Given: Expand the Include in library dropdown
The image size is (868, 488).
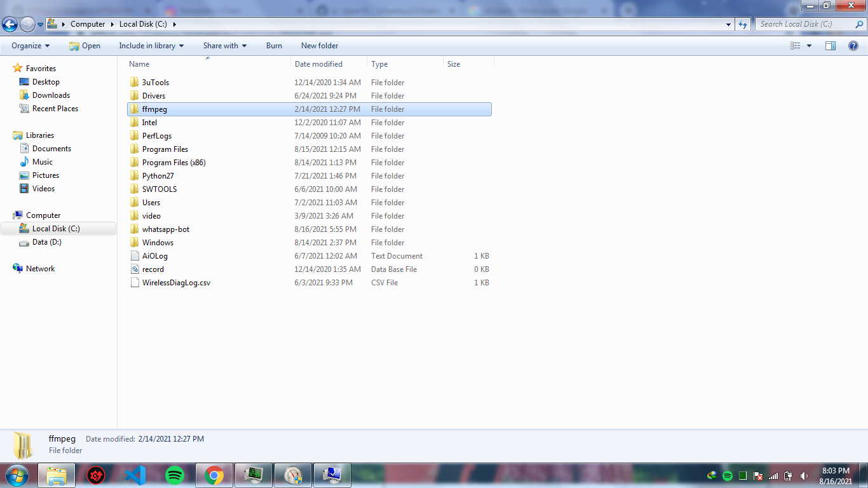Looking at the screenshot, I should pyautogui.click(x=151, y=46).
